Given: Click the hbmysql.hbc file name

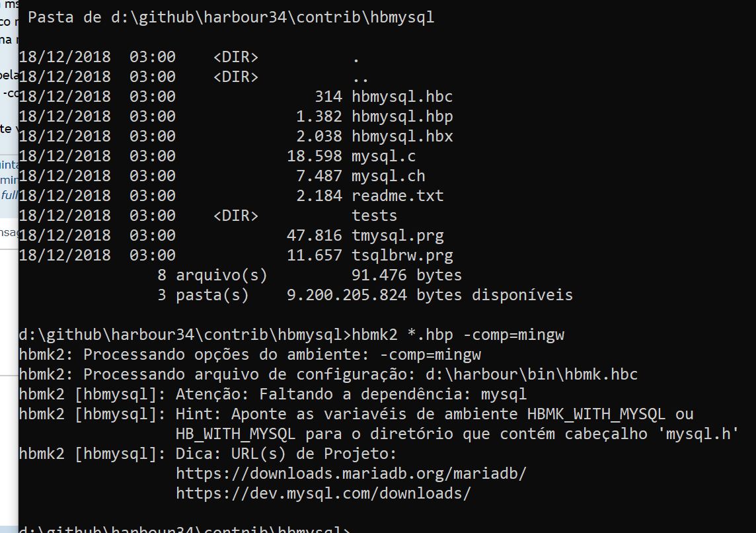Looking at the screenshot, I should pyautogui.click(x=402, y=97).
